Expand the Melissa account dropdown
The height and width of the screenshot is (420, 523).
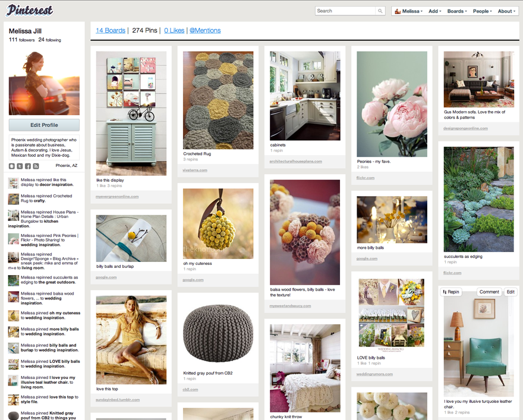(412, 11)
